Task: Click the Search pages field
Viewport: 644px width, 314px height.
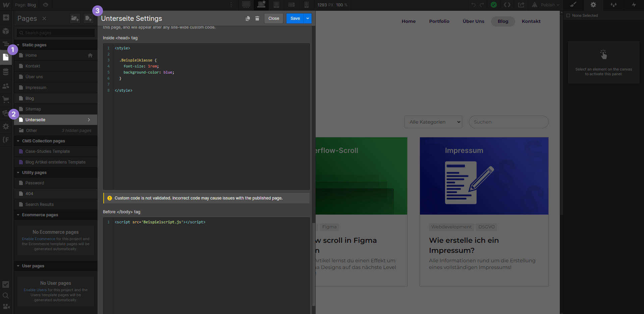Action: [x=56, y=33]
